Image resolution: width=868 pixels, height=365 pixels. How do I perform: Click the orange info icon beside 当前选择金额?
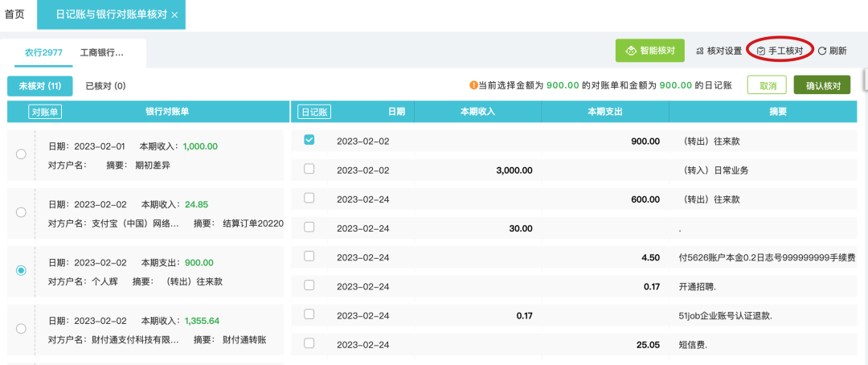click(473, 85)
